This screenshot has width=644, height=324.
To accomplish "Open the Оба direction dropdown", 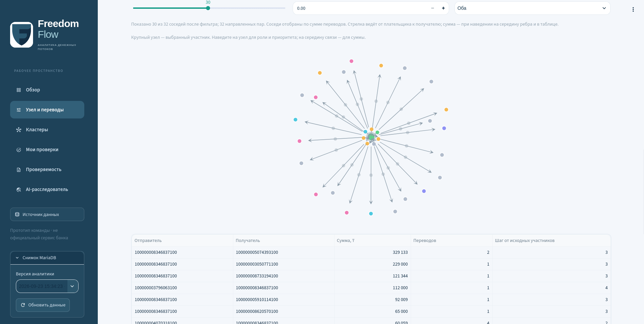I will click(x=532, y=8).
